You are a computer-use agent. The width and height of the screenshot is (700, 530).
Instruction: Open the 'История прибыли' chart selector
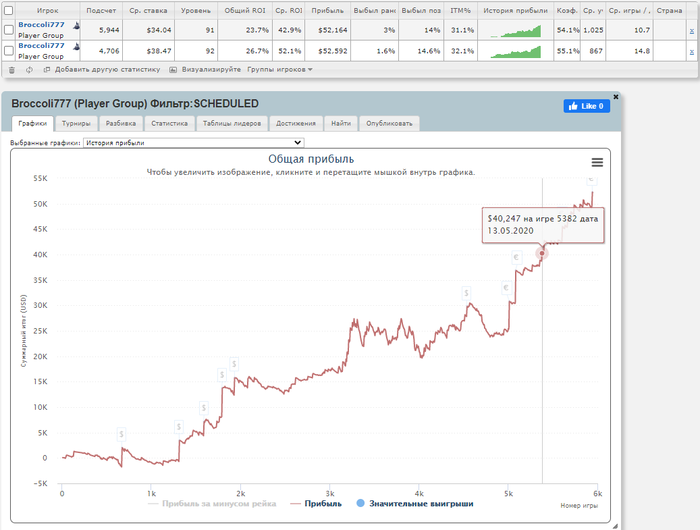click(x=194, y=143)
